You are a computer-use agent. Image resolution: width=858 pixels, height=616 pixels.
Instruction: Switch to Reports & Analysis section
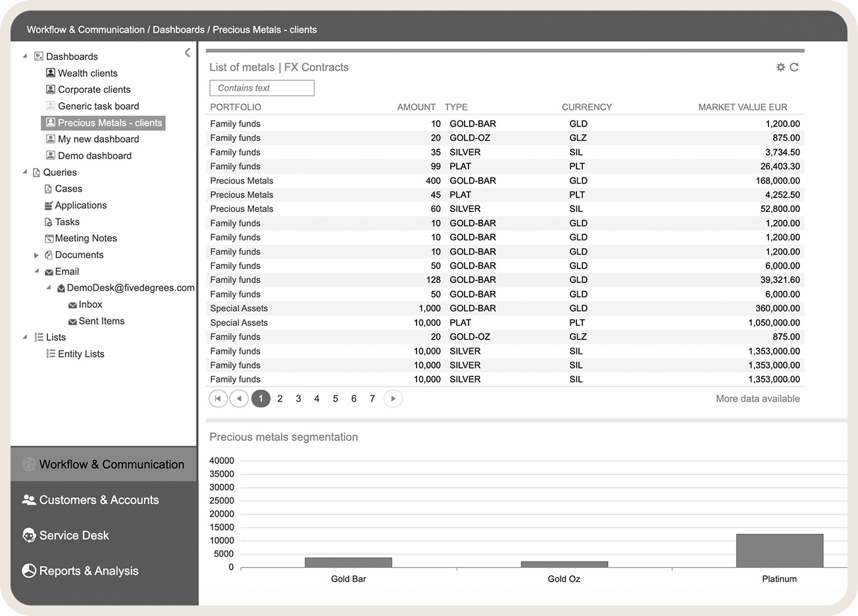click(89, 571)
